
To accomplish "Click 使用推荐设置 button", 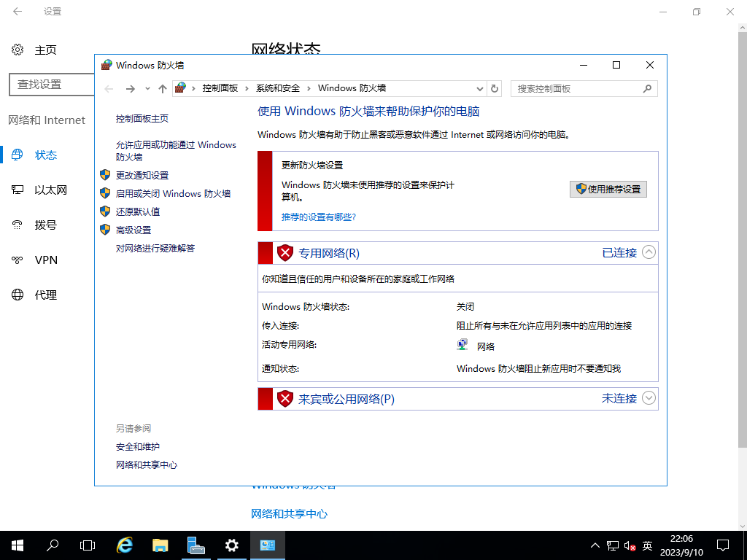I will point(608,189).
